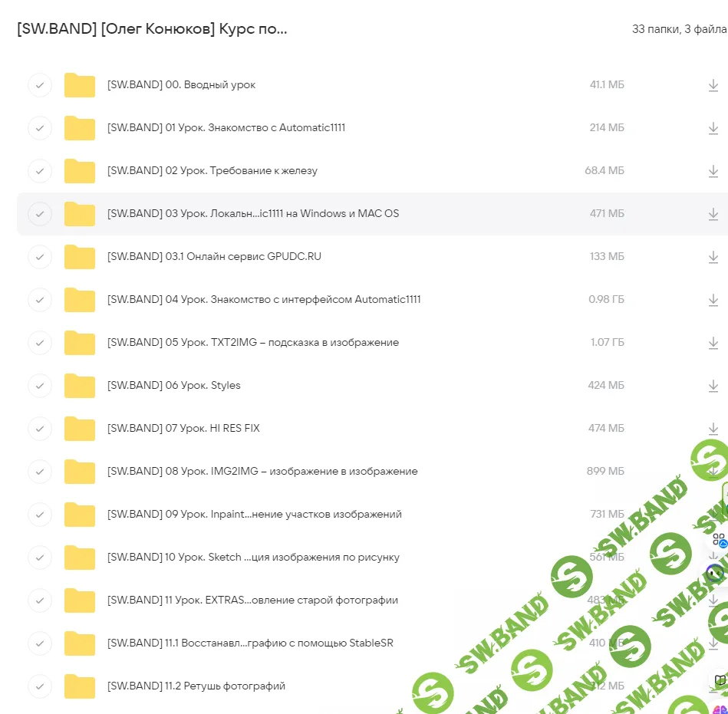Image resolution: width=728 pixels, height=714 pixels.
Task: Download the 00. Вводный урок folder
Action: (713, 85)
